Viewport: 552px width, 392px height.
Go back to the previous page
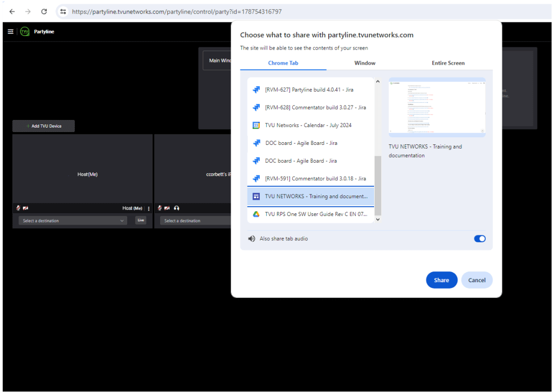click(x=12, y=12)
